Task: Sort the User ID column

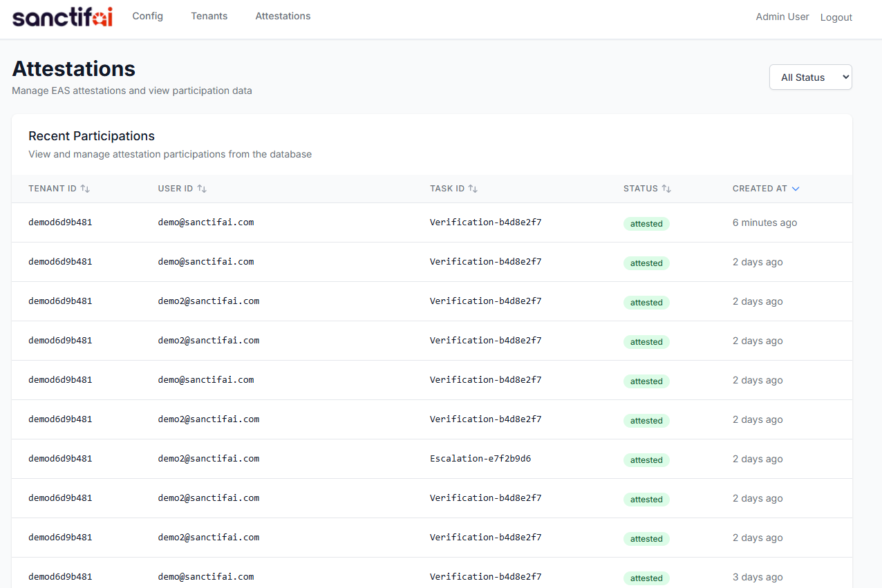Action: point(201,188)
